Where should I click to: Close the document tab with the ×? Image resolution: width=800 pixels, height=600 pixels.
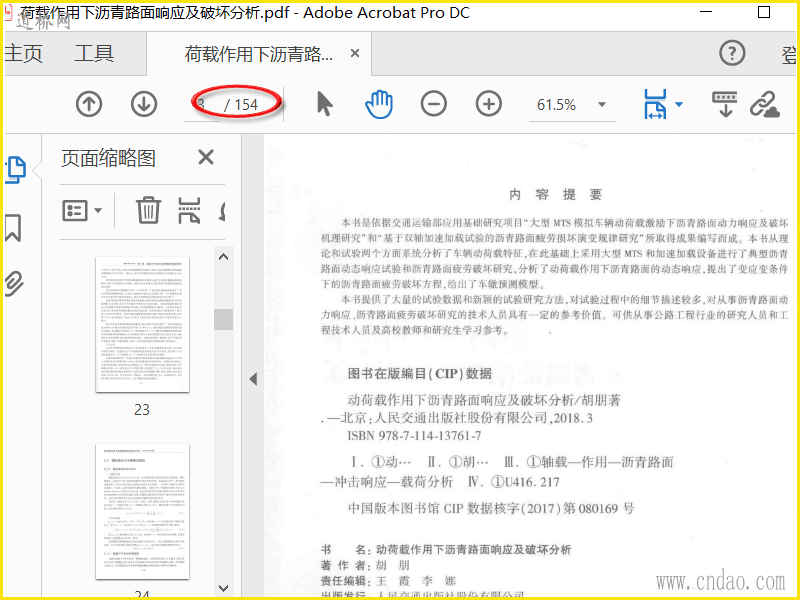pos(355,53)
